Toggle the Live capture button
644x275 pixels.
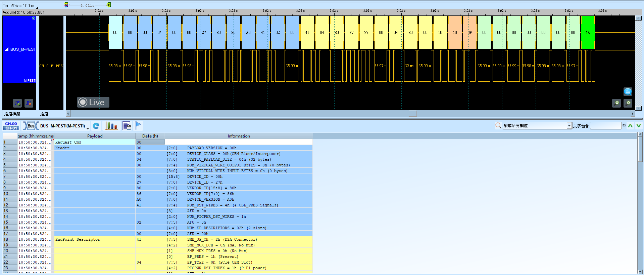(93, 102)
